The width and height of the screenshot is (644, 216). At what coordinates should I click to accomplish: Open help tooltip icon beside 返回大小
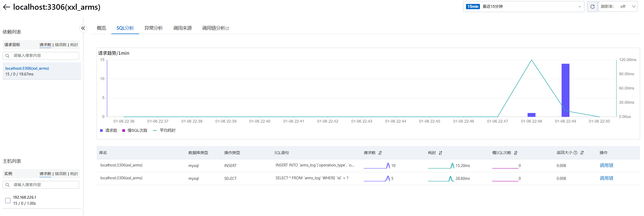tap(575, 153)
